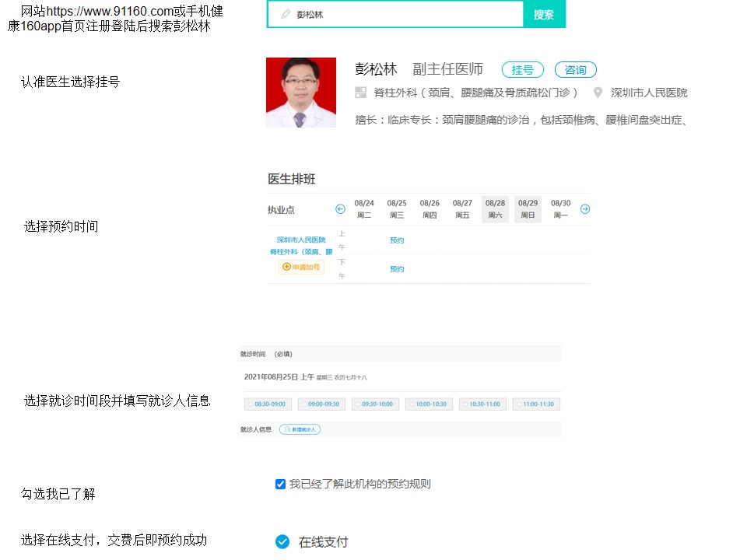Screen dimensions: 747x560
Task: Go to next week with right arrow
Action: point(585,209)
